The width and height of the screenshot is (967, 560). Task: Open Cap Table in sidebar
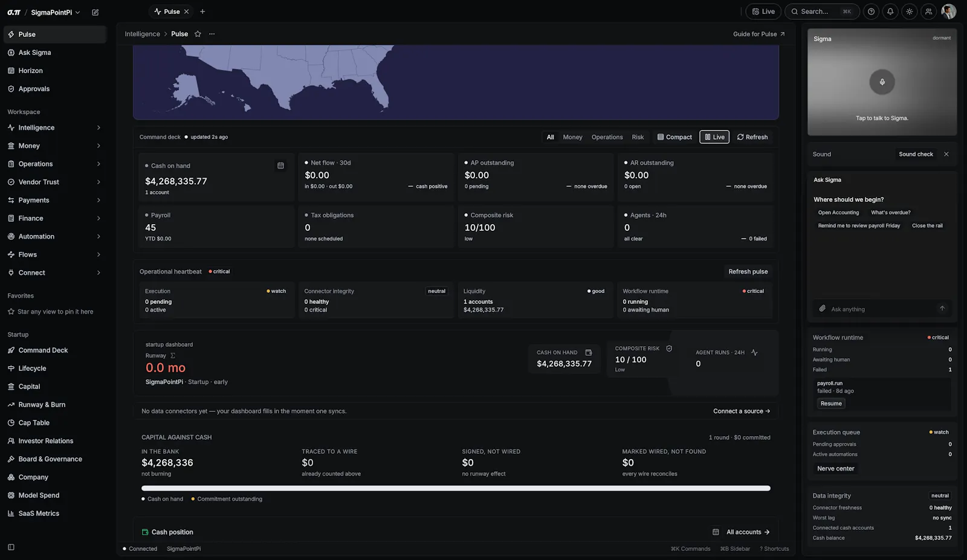(x=54, y=423)
